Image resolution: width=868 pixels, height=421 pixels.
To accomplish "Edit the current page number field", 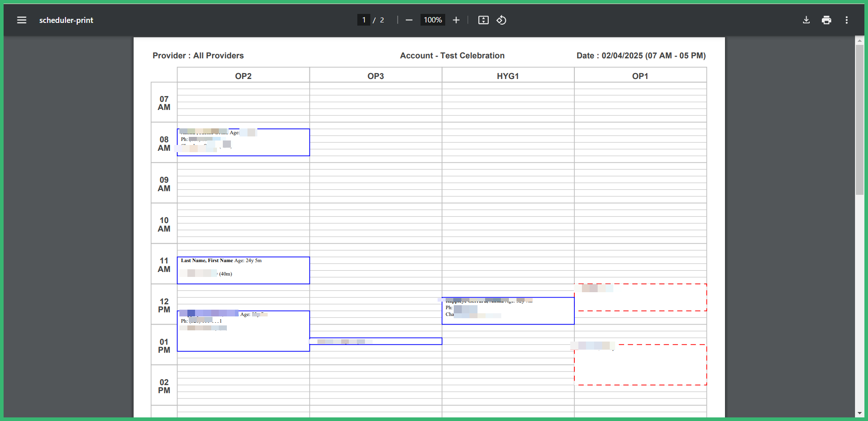I will [x=364, y=20].
